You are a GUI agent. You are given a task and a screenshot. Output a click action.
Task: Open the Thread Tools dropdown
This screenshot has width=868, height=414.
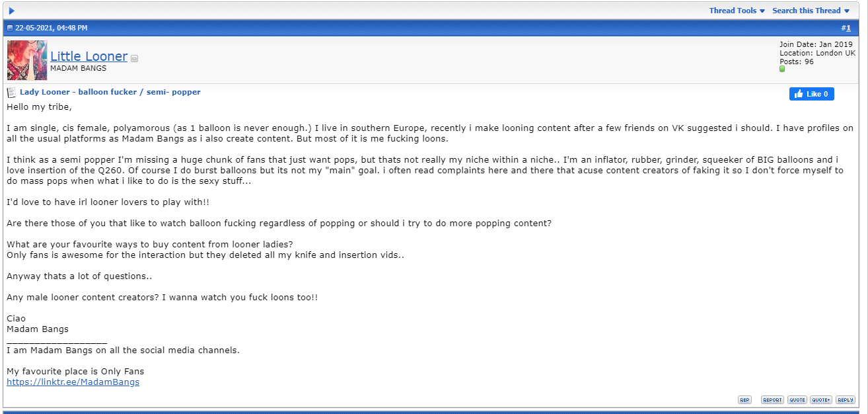[737, 11]
